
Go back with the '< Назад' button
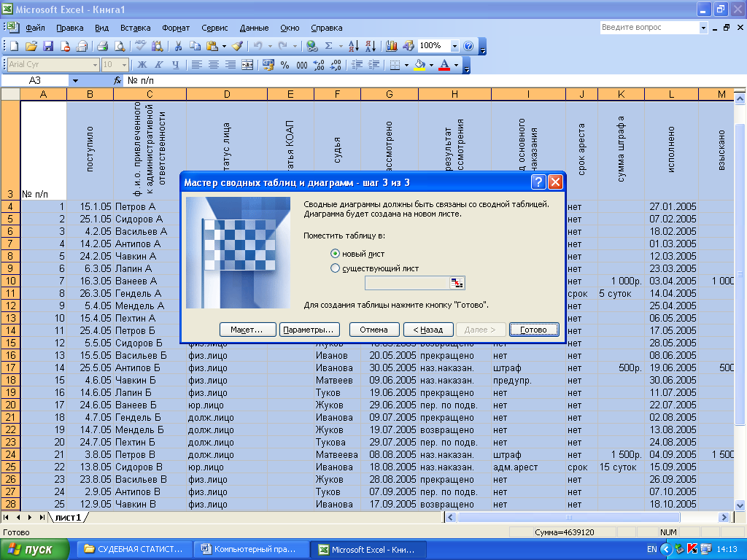coord(428,330)
